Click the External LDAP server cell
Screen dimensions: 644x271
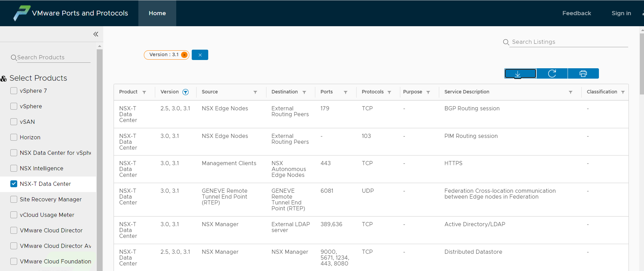[x=291, y=227]
